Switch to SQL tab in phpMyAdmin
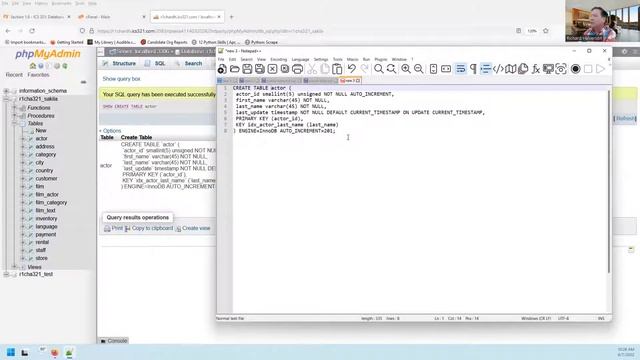 [155, 63]
